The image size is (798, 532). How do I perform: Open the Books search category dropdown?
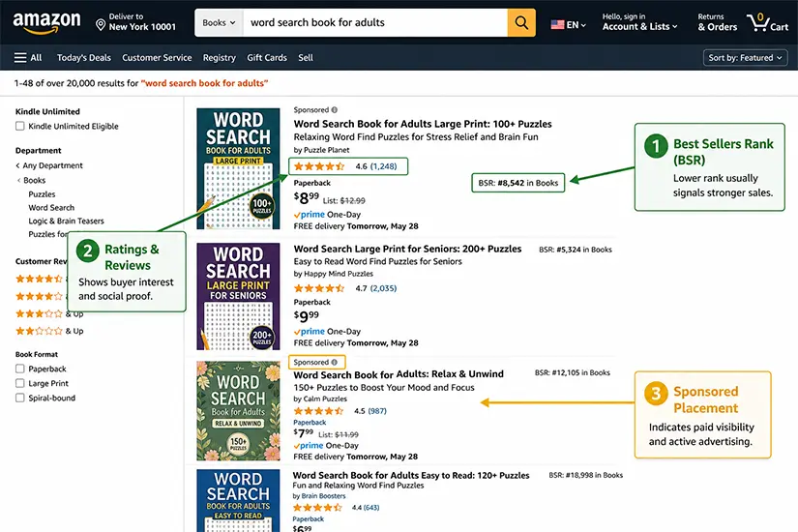(219, 22)
